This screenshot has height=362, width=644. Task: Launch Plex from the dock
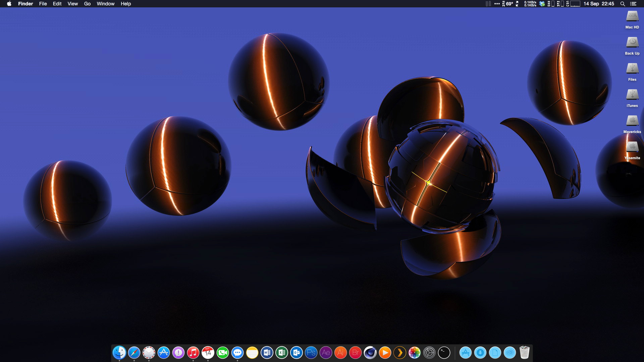coord(400,353)
